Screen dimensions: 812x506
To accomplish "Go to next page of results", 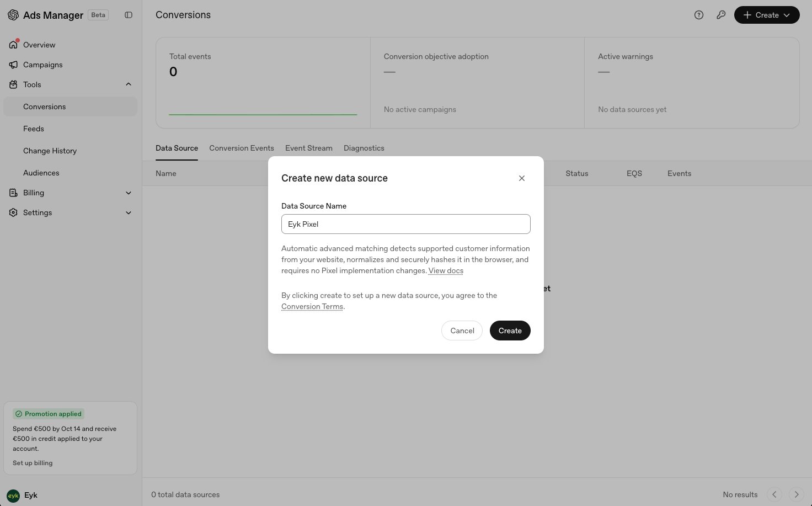I will point(797,494).
